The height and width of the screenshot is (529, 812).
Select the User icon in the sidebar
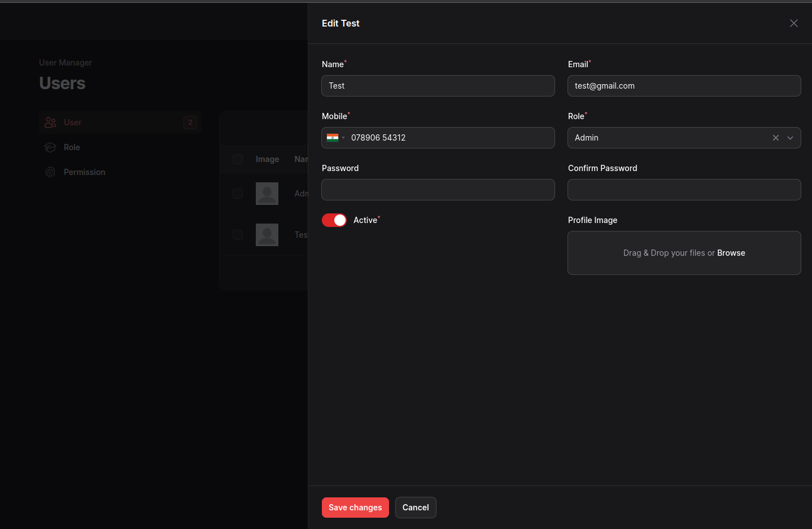click(50, 123)
